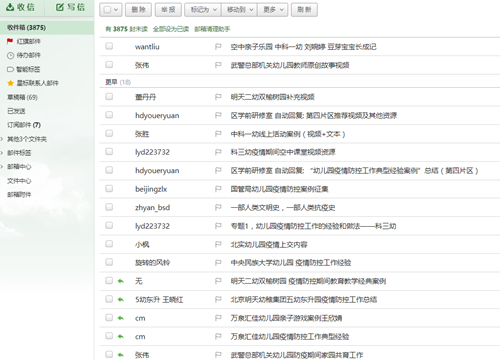Screen dimensions: 500x360
Task: Expand the 邮箱中心 section
Action: pyautogui.click(x=2, y=167)
